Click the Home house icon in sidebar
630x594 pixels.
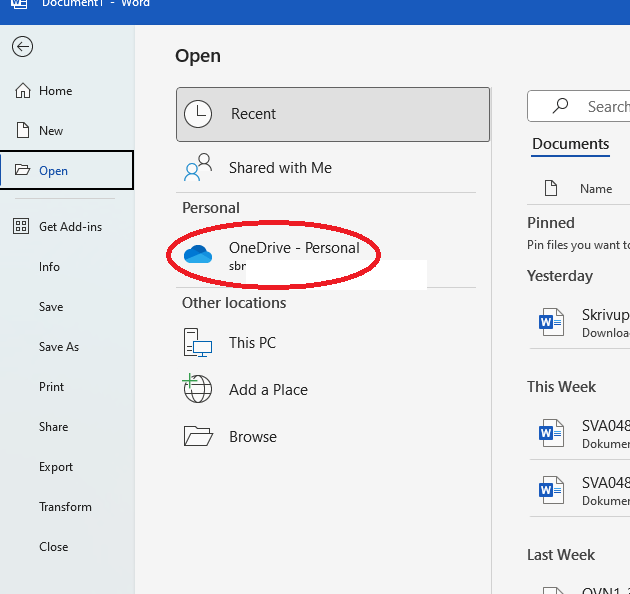(x=22, y=91)
